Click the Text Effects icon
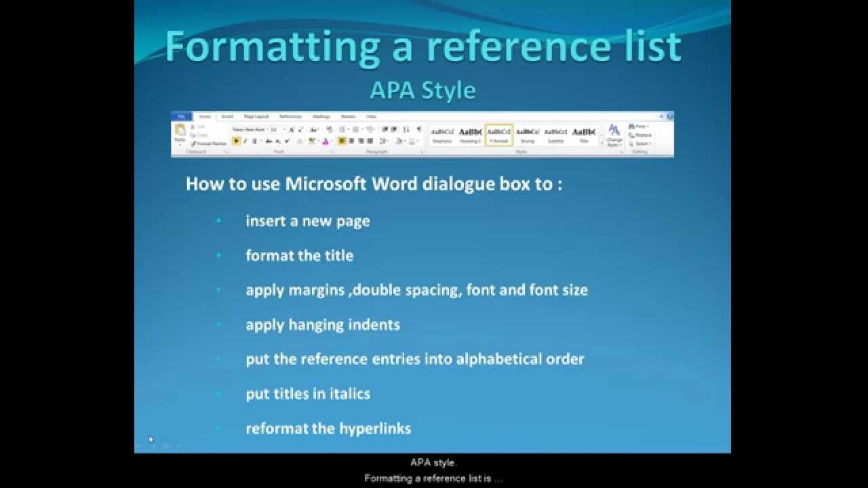Image resolution: width=868 pixels, height=488 pixels. tap(300, 141)
